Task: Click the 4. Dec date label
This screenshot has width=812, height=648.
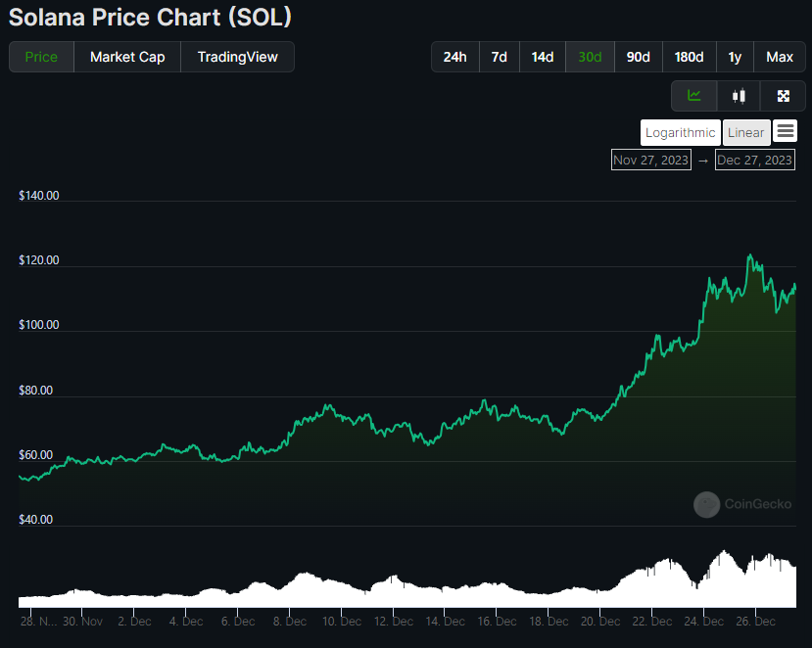Action: pyautogui.click(x=186, y=622)
